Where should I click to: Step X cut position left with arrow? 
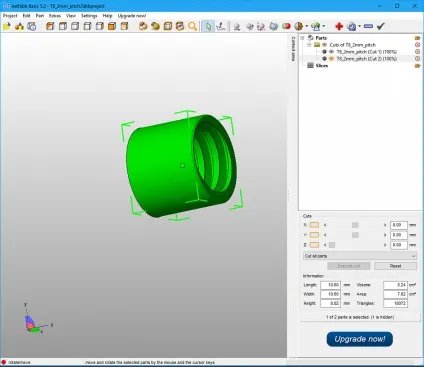pyautogui.click(x=325, y=225)
